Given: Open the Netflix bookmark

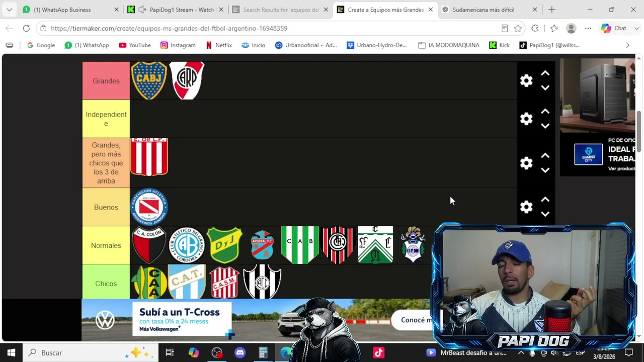Looking at the screenshot, I should [x=218, y=45].
